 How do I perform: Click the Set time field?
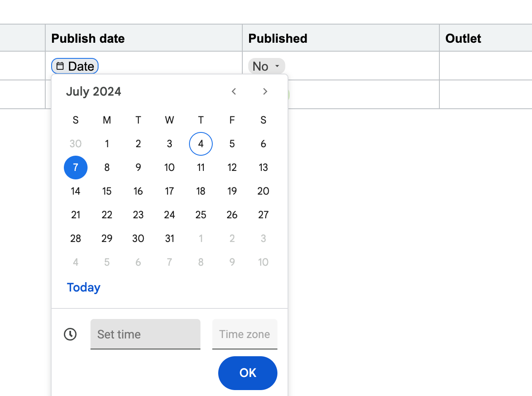145,334
